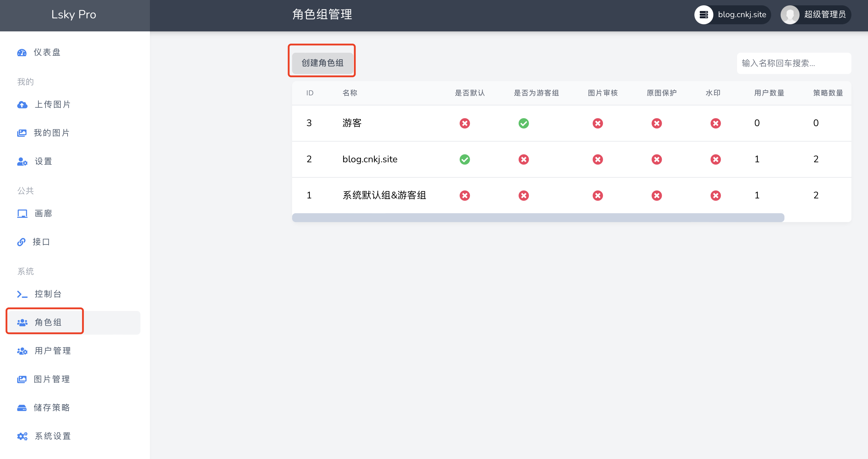Go to 我的图片 page

coord(51,133)
